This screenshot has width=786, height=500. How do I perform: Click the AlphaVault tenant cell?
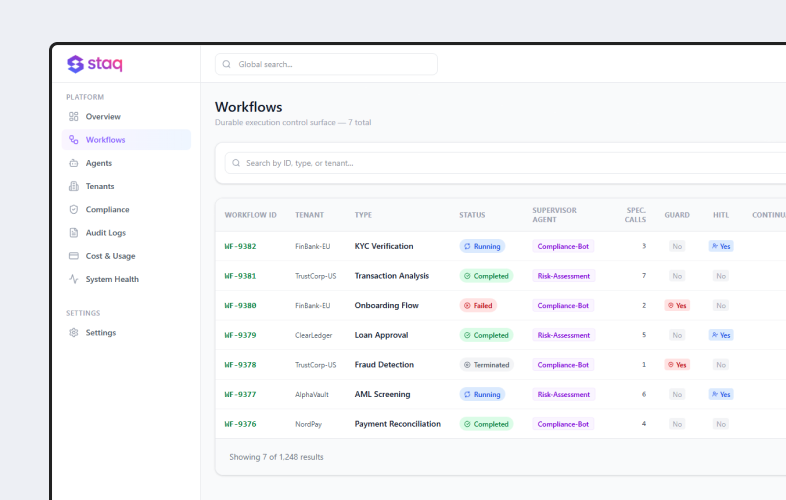coord(312,395)
